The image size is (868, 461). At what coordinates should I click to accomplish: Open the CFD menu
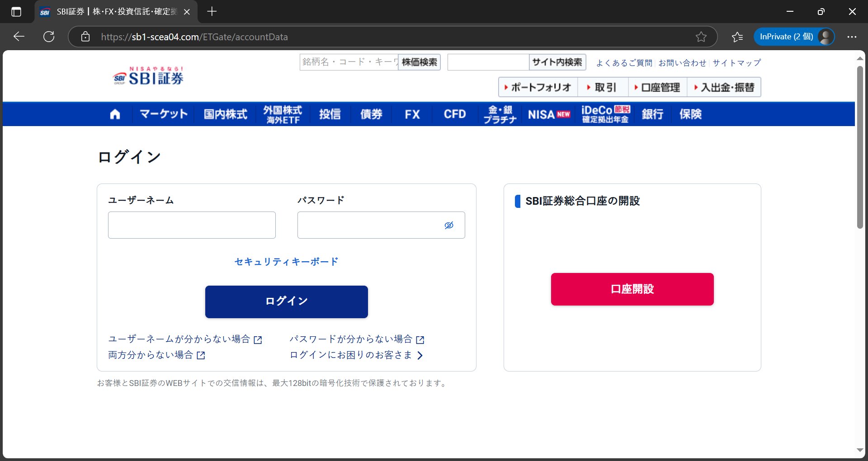pos(455,114)
